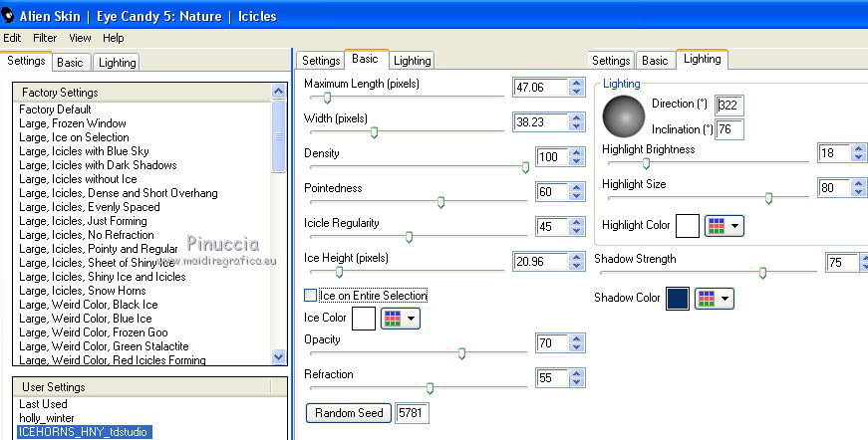868x440 pixels.
Task: Select the Settings tab in right panel
Action: 611,61
